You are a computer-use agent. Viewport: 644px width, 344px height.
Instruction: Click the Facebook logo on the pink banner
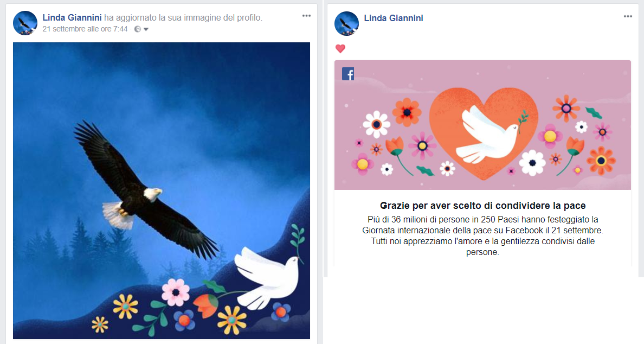[348, 74]
